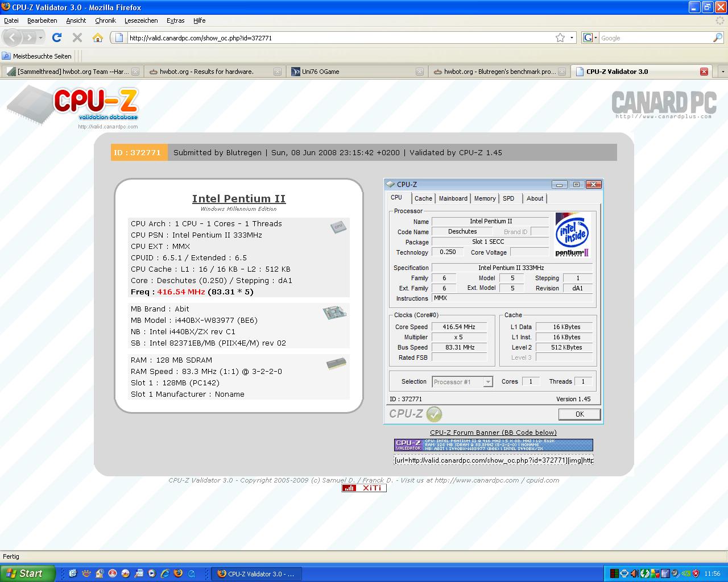Expand the URL bar history dropdown
This screenshot has height=582, width=728.
pyautogui.click(x=572, y=38)
